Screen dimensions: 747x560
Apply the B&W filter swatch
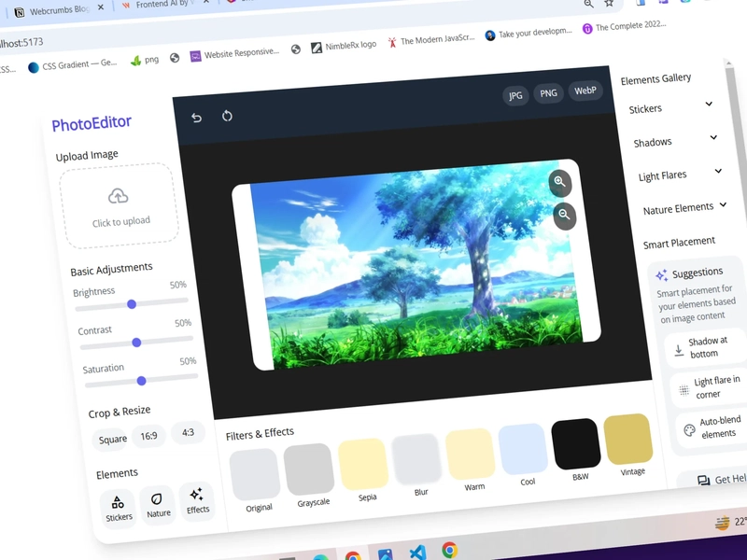575,444
